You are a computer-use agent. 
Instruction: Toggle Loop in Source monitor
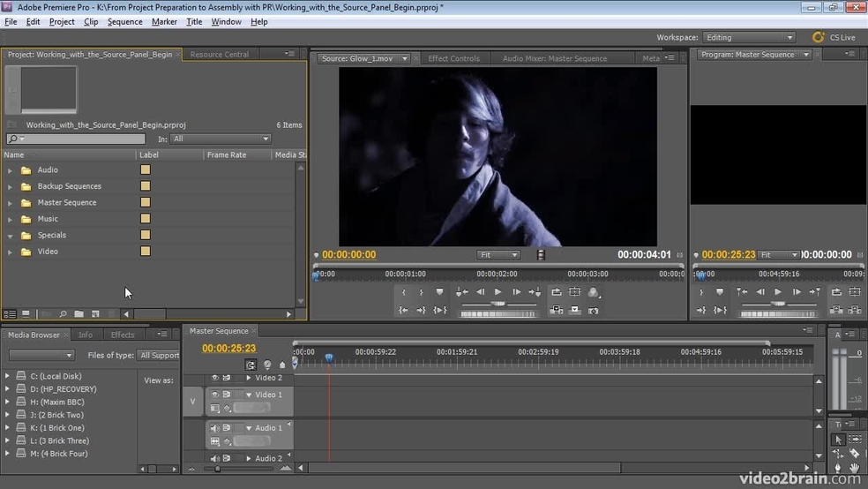(557, 292)
